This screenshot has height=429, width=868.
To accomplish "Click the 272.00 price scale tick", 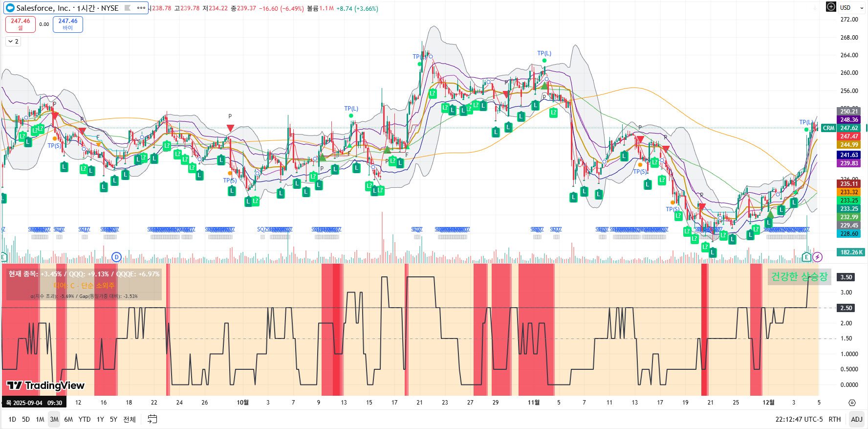I will point(849,20).
